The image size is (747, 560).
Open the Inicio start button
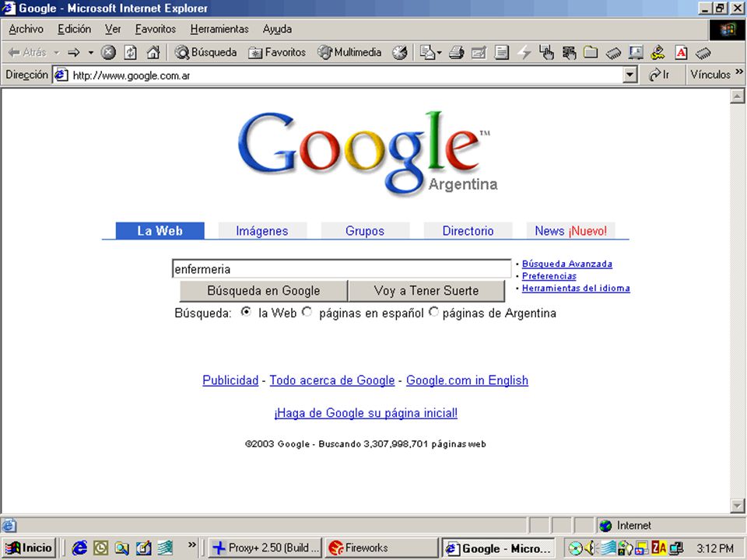[x=29, y=548]
